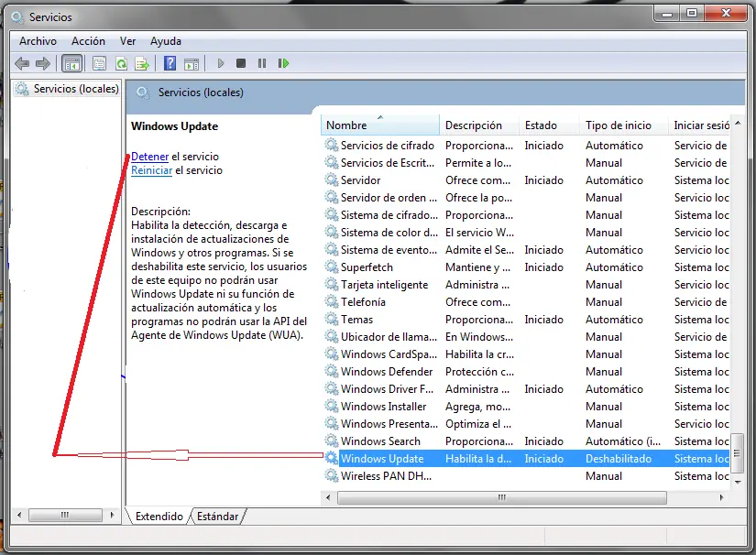Click gear icon next to Servidor
This screenshot has height=555, width=756.
[x=331, y=180]
